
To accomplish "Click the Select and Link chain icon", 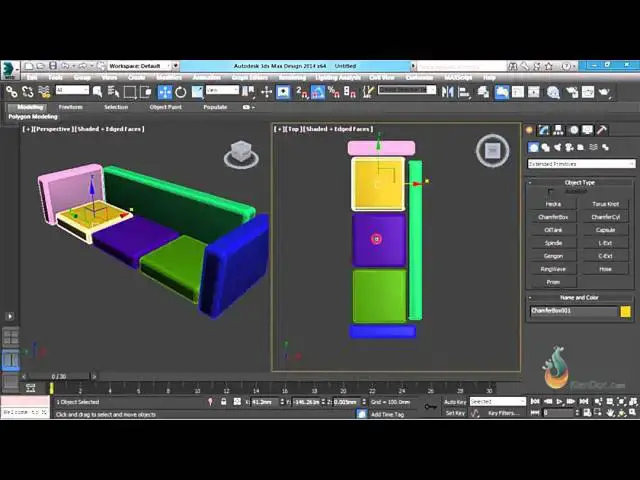I will [11, 92].
